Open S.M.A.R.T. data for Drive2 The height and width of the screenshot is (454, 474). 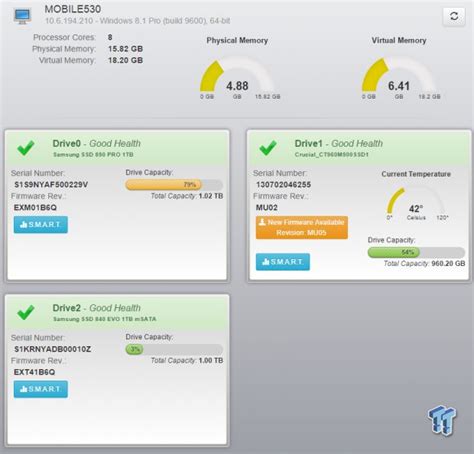click(41, 389)
